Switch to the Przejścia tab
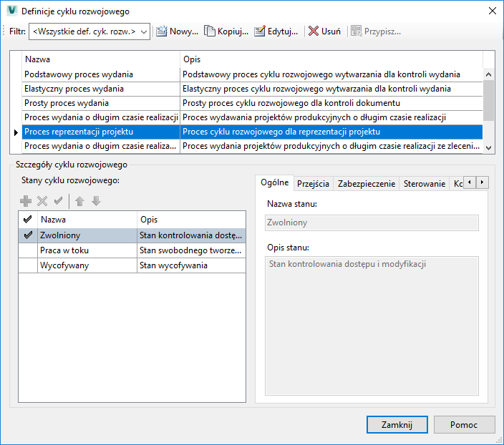 tap(313, 184)
